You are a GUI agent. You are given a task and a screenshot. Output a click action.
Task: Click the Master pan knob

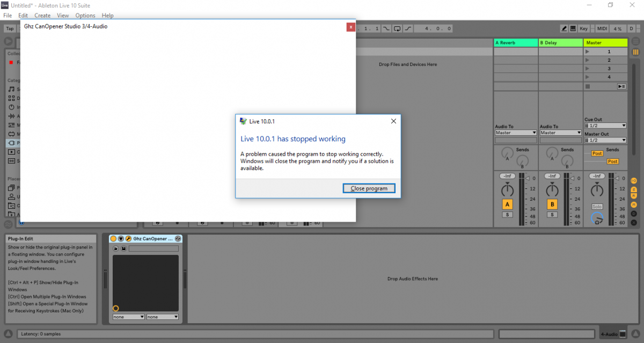click(597, 189)
